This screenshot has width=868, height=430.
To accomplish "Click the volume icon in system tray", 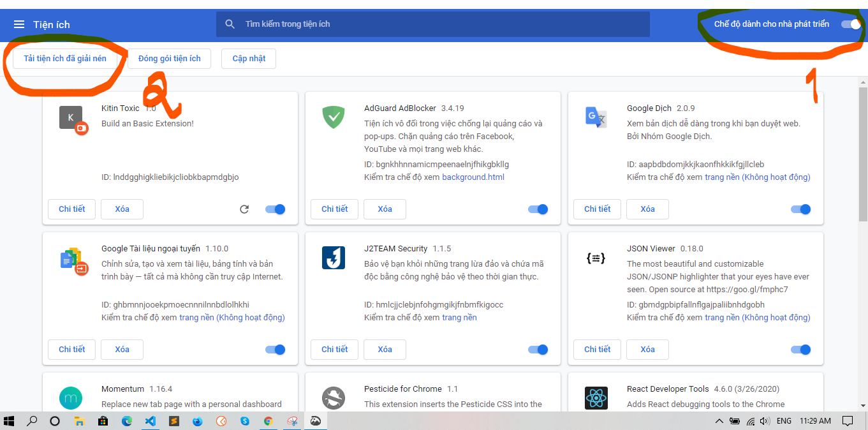I will 765,421.
